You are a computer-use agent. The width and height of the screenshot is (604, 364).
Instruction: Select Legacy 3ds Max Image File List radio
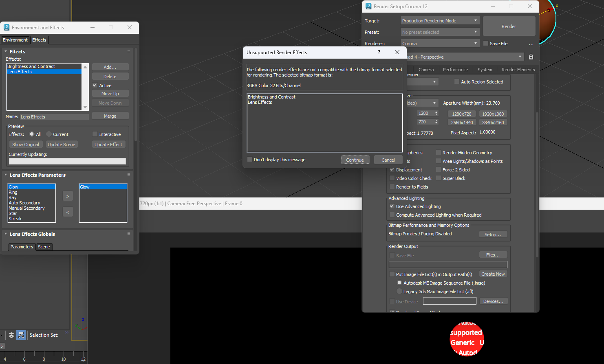click(x=399, y=291)
